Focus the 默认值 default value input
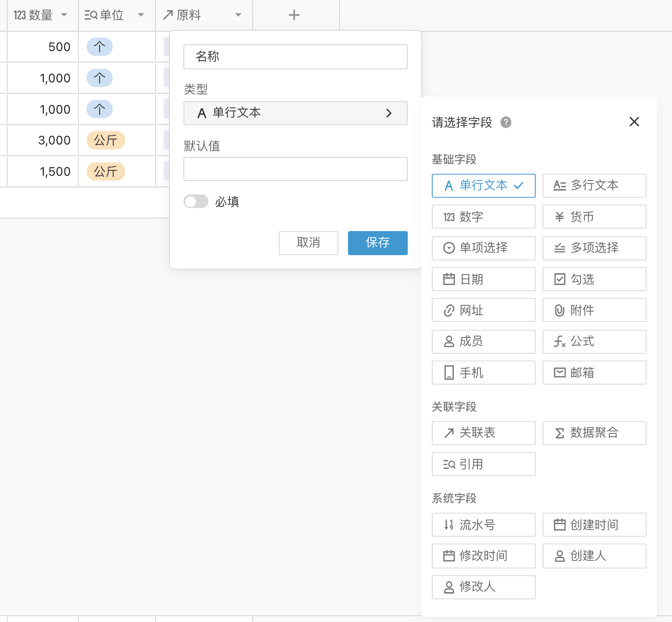This screenshot has width=672, height=622. tap(296, 169)
